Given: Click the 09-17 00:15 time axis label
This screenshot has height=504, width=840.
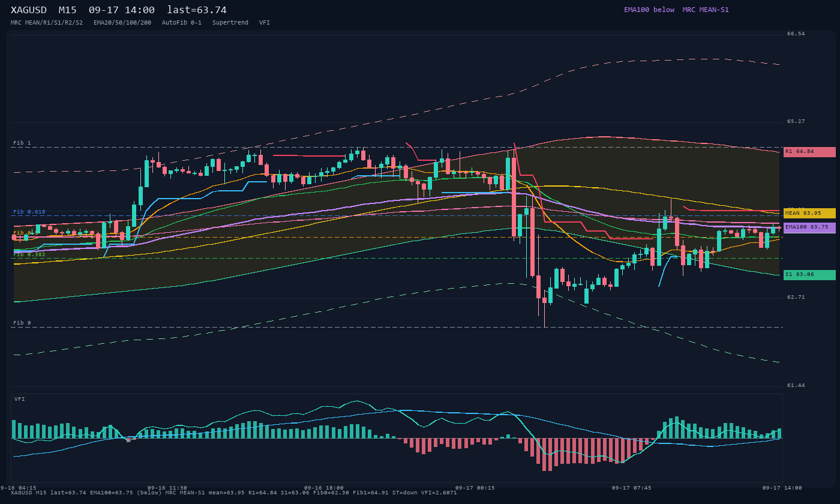Looking at the screenshot, I should (x=475, y=488).
